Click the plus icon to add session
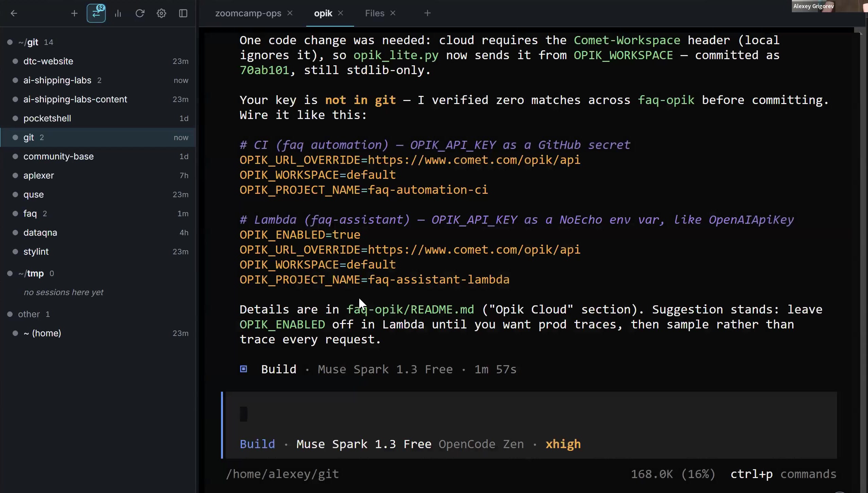This screenshot has width=868, height=493. (74, 13)
